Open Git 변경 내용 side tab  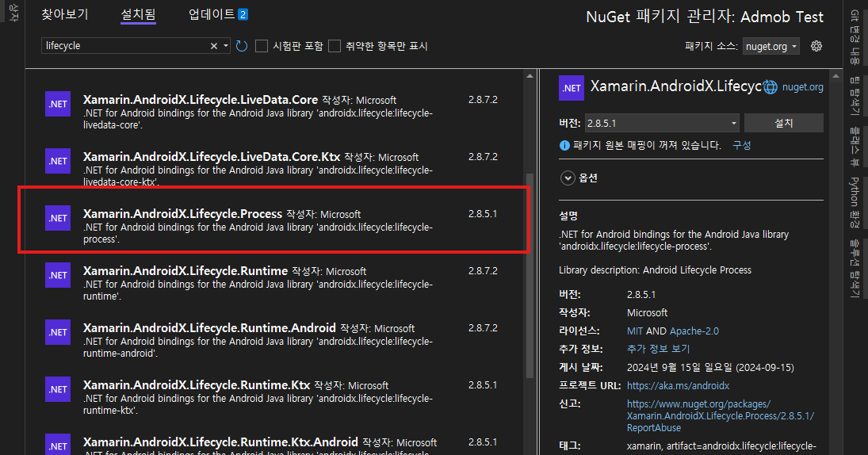tap(855, 37)
